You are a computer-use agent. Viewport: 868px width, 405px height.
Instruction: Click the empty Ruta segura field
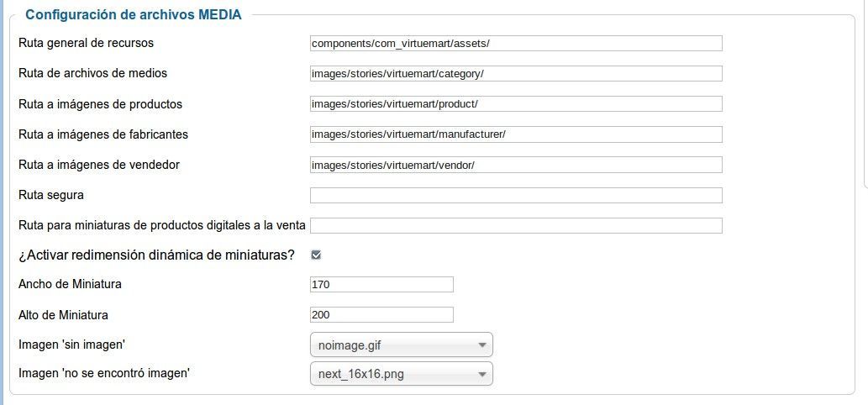(516, 195)
